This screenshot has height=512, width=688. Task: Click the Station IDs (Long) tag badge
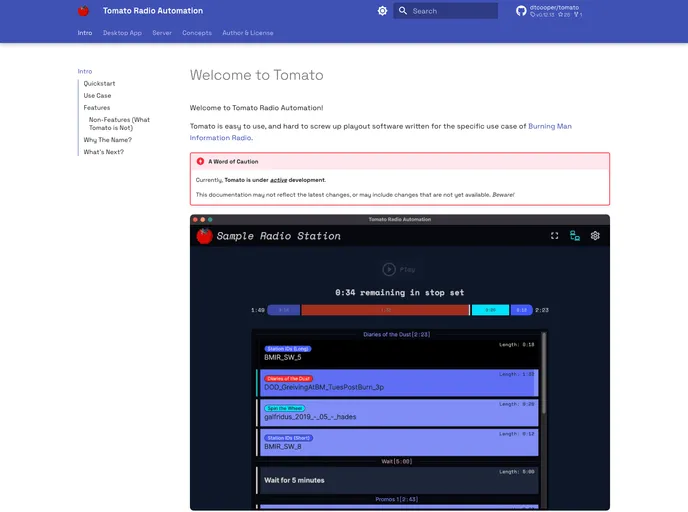(288, 349)
